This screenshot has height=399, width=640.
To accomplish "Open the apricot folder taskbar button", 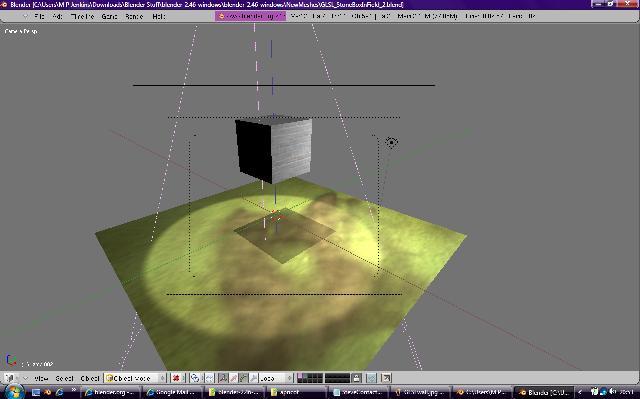I will pos(297,392).
